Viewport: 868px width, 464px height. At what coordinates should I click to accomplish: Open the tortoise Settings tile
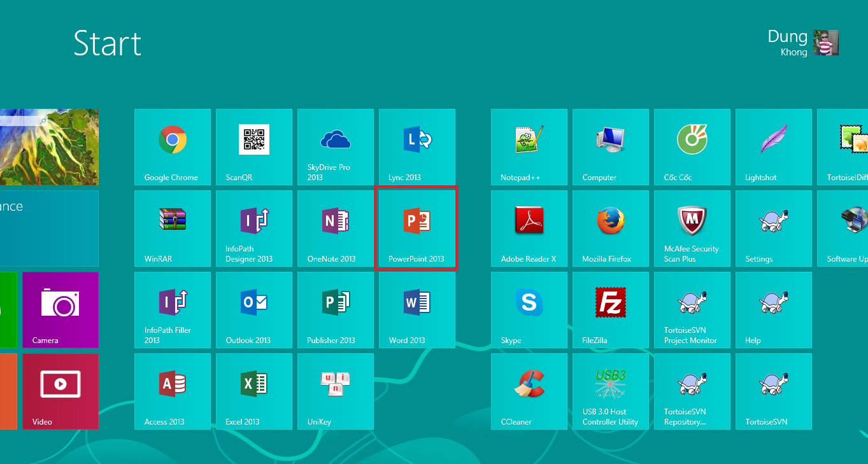pos(774,228)
